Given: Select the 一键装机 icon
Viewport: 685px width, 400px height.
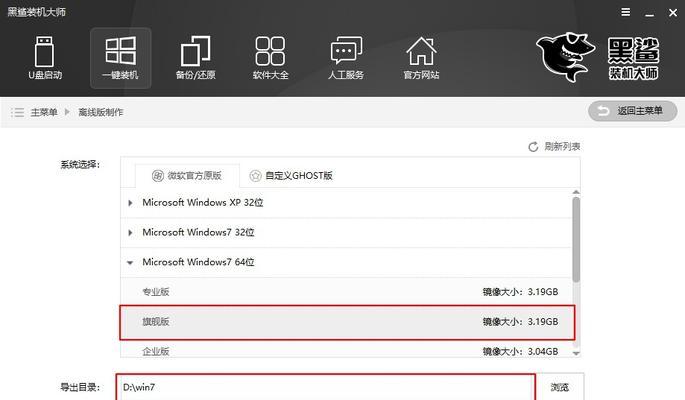Looking at the screenshot, I should click(x=121, y=58).
